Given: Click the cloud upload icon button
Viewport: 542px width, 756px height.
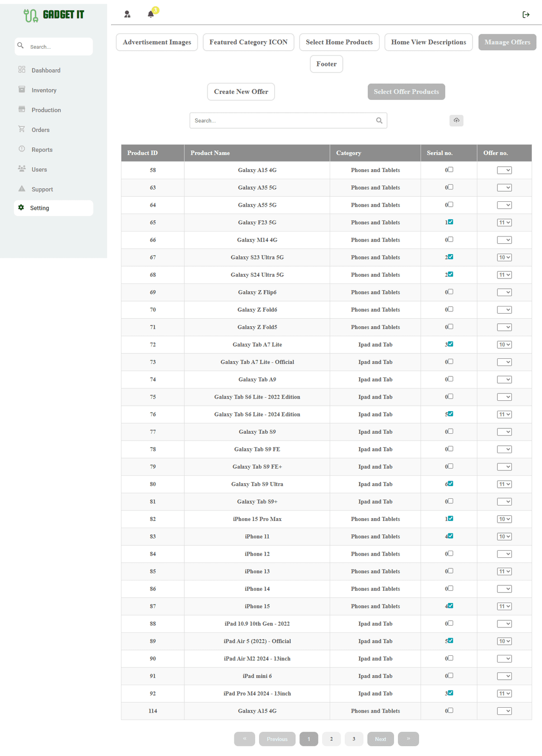Looking at the screenshot, I should [x=456, y=121].
